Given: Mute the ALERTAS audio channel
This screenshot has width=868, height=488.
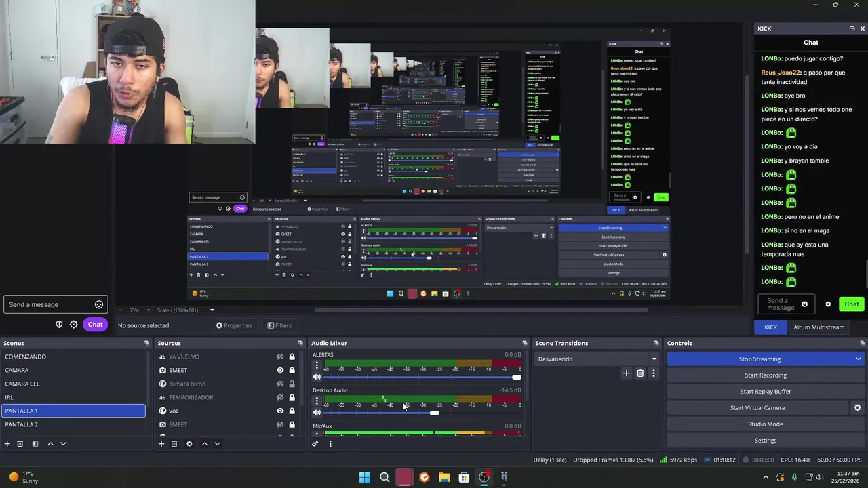Looking at the screenshot, I should (x=317, y=378).
